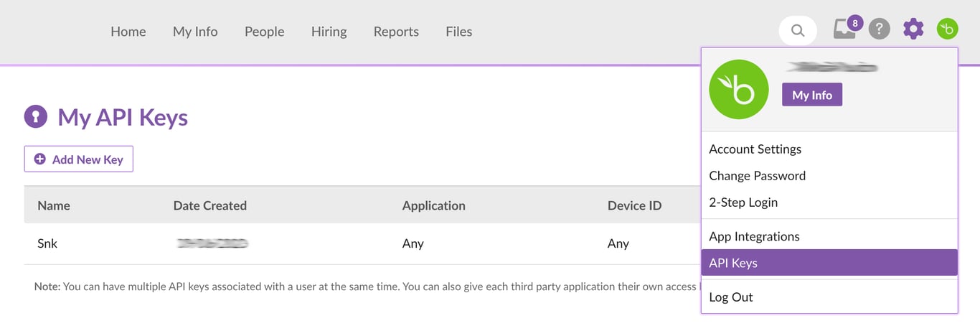Image resolution: width=980 pixels, height=326 pixels.
Task: Click the search magnifier icon
Action: click(x=797, y=31)
